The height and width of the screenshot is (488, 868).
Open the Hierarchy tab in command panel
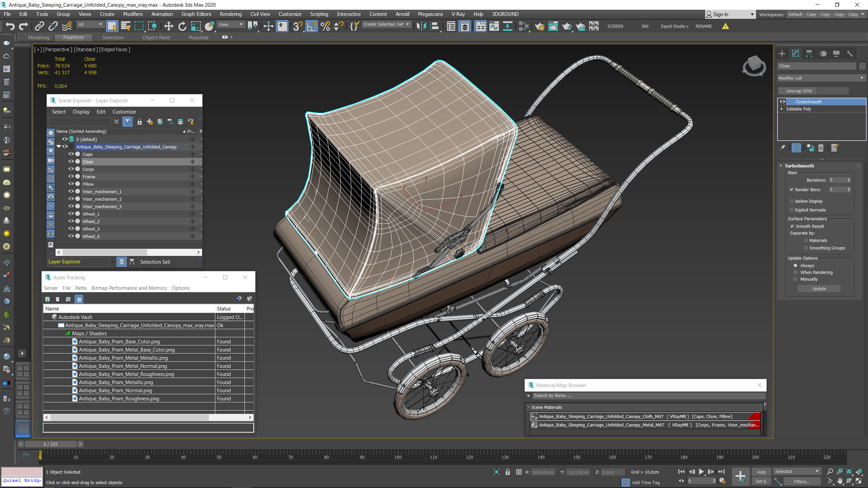coord(809,54)
